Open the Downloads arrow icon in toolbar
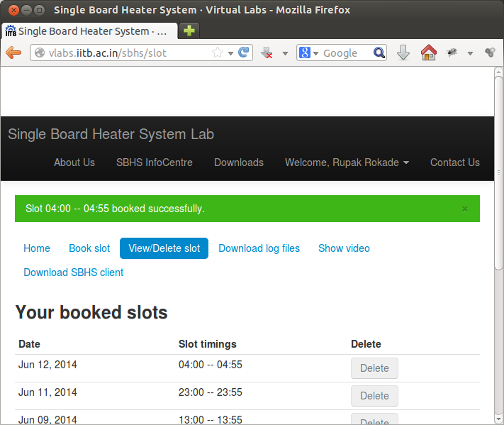Viewport: 504px width, 425px height. pyautogui.click(x=403, y=53)
